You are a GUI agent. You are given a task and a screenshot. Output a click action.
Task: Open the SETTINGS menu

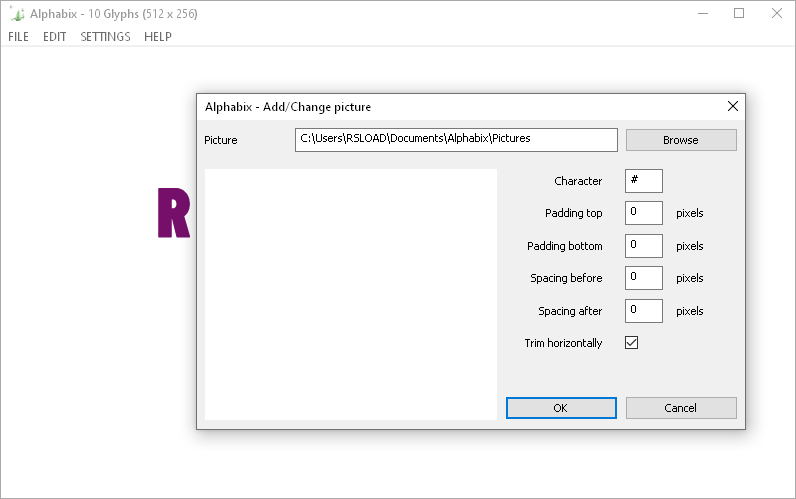click(x=105, y=37)
